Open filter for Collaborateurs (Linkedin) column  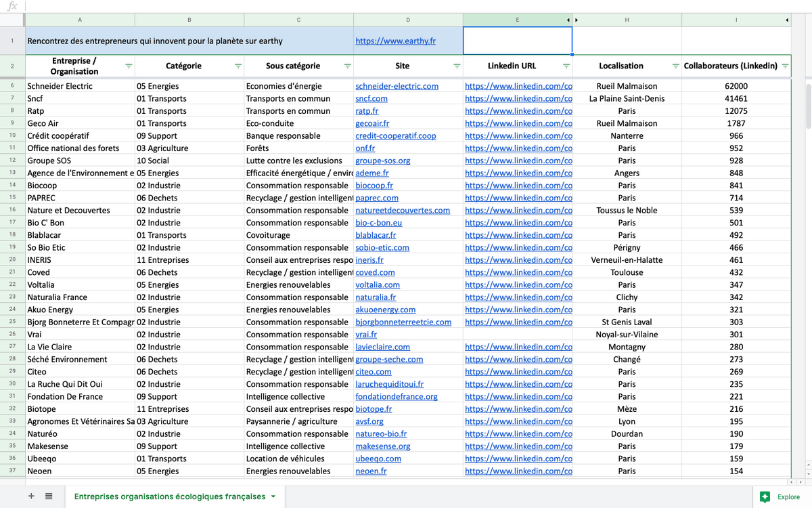(785, 66)
